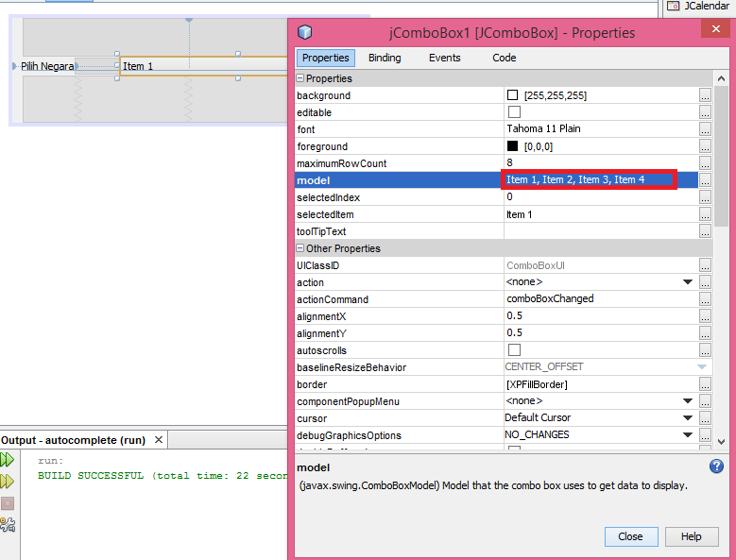Click the Run Project icon in Output panel
This screenshot has width=736, height=560.
7,459
